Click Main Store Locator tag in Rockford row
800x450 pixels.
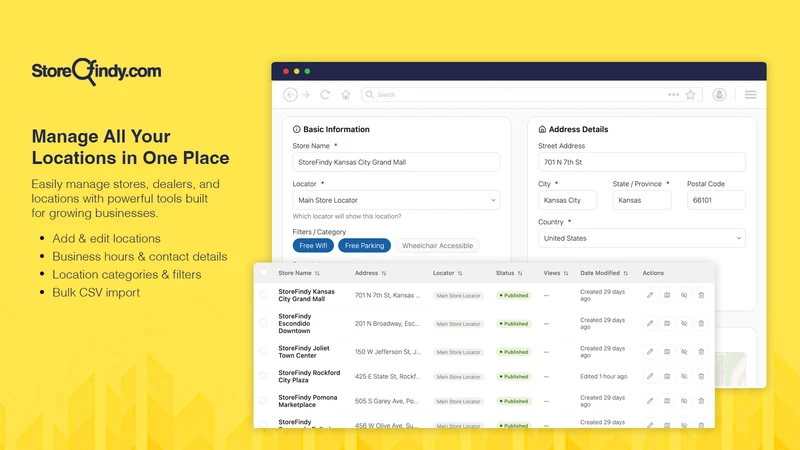point(458,377)
